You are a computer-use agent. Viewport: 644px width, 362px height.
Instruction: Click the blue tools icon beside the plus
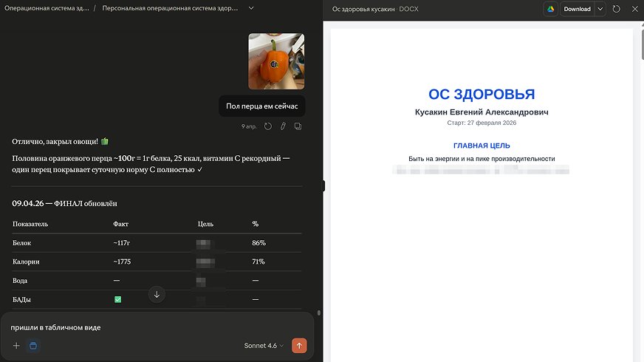(33, 346)
